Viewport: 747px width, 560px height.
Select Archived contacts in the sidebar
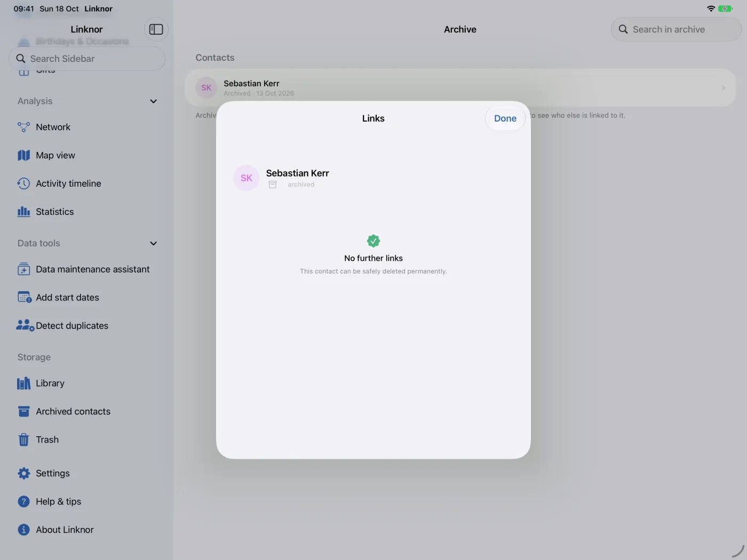[x=87, y=412]
